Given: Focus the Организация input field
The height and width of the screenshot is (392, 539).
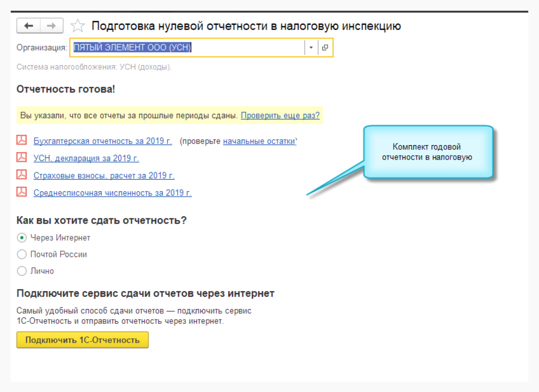Looking at the screenshot, I should tap(187, 47).
